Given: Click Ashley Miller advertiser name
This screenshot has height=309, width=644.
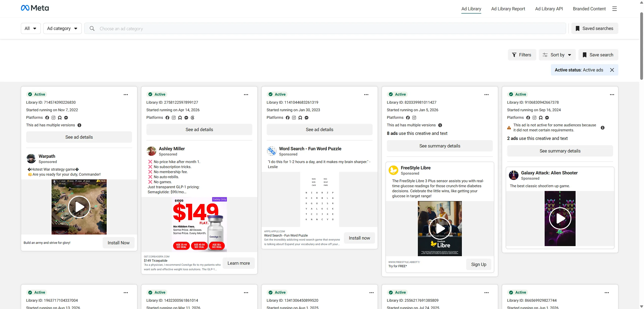Looking at the screenshot, I should 172,149.
